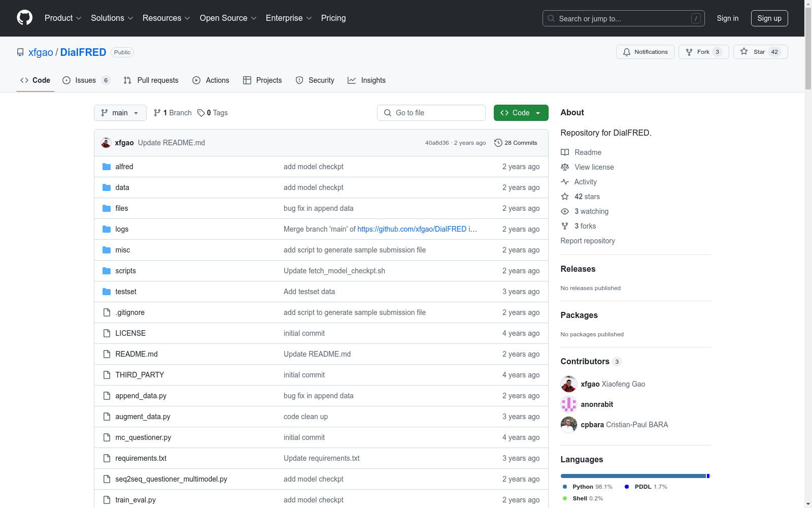Click the data folder icon

107,187
